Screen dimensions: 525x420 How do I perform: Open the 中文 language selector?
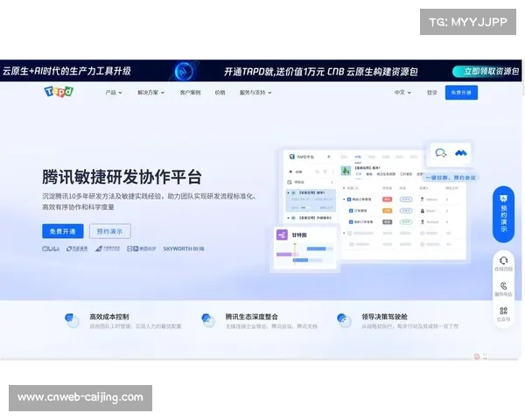coord(402,93)
